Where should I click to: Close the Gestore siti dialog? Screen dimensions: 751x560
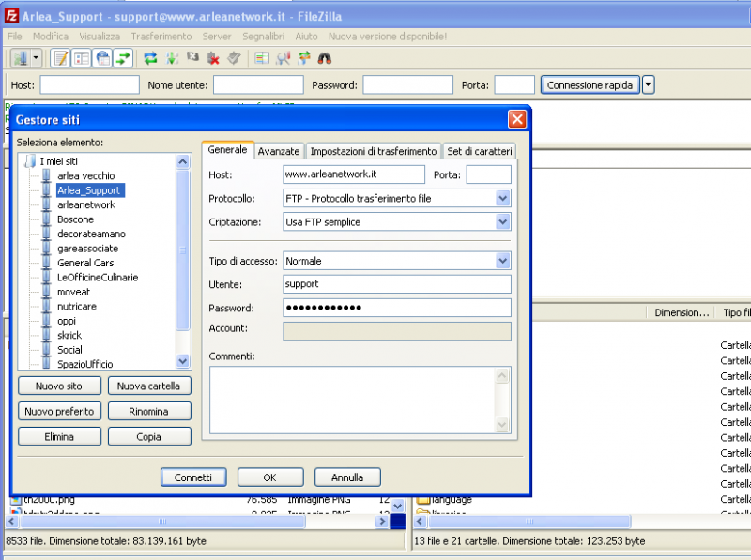517,119
